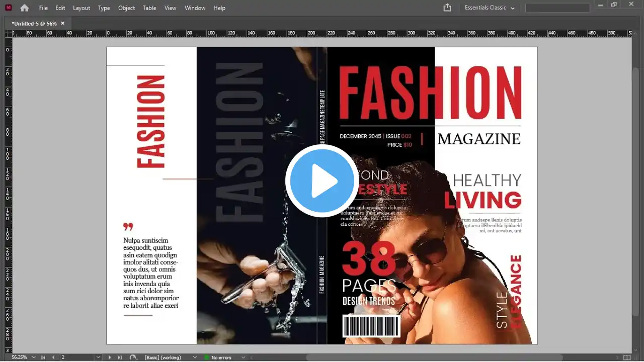Open the page number dropdown
This screenshot has width=644, height=362.
[x=98, y=357]
